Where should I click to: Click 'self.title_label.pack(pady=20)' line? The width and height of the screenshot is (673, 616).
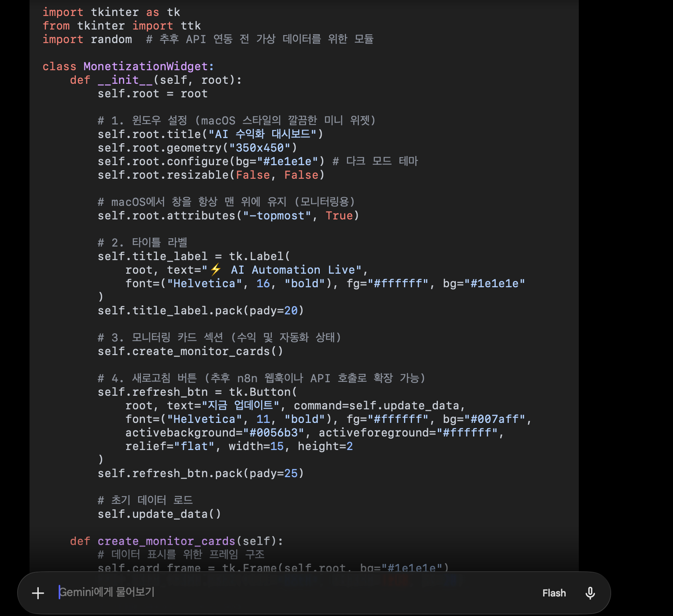pyautogui.click(x=201, y=310)
